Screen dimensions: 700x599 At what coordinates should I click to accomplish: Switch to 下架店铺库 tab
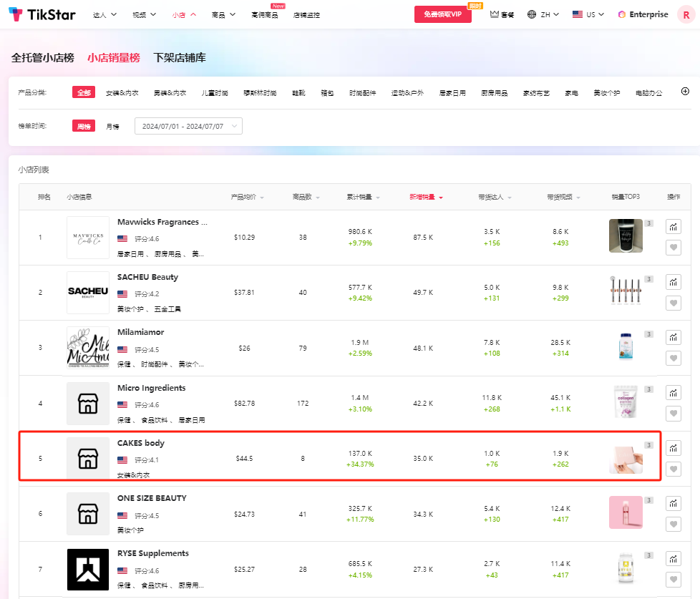tap(180, 57)
